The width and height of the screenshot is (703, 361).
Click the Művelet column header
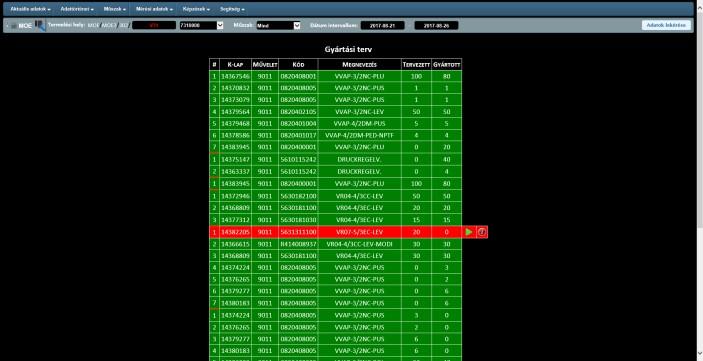[265, 65]
